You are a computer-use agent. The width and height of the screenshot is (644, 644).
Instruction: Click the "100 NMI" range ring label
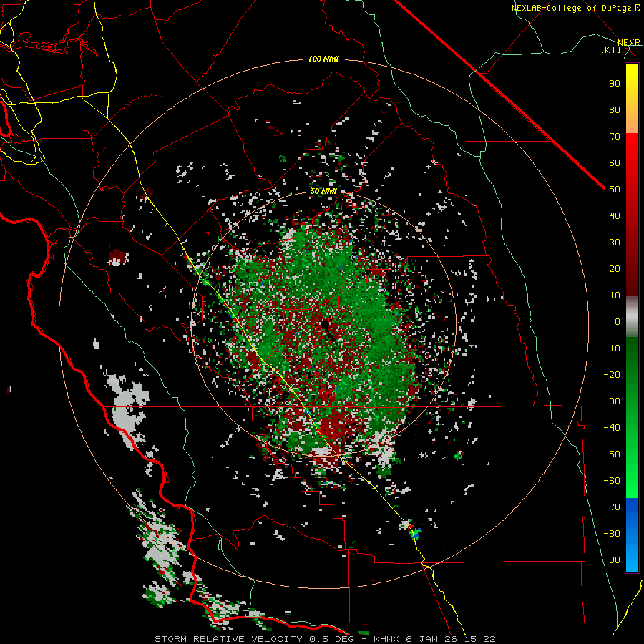323,59
